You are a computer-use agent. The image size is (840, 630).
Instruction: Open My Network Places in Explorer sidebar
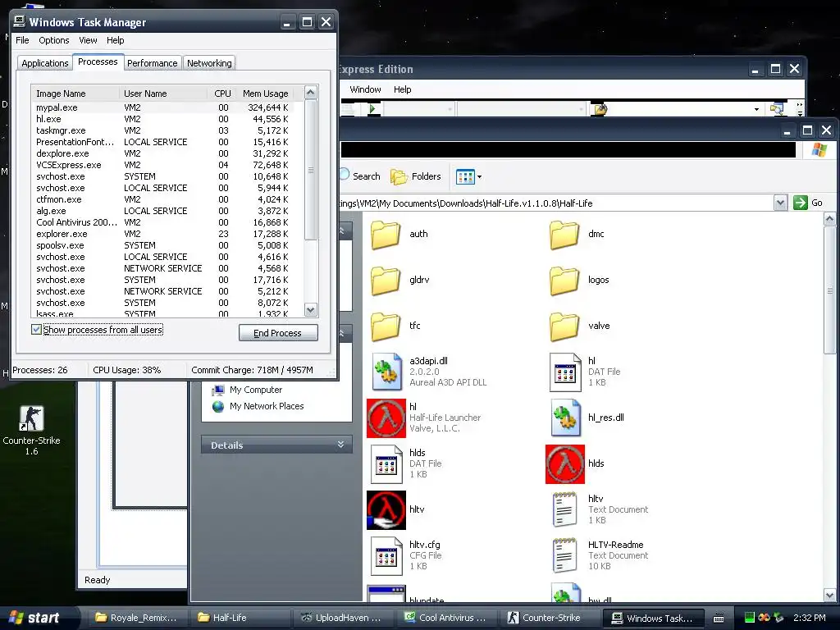pos(258,406)
